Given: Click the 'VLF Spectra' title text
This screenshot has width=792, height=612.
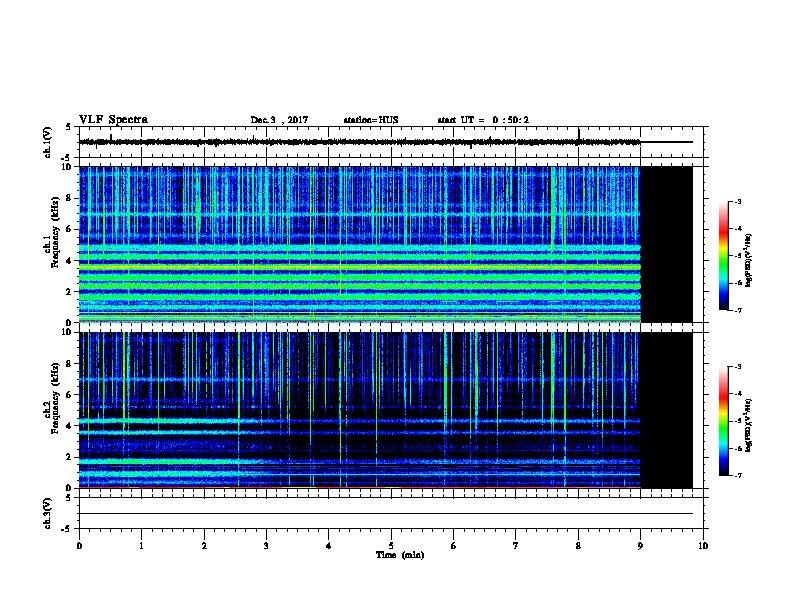Looking at the screenshot, I should coord(113,120).
